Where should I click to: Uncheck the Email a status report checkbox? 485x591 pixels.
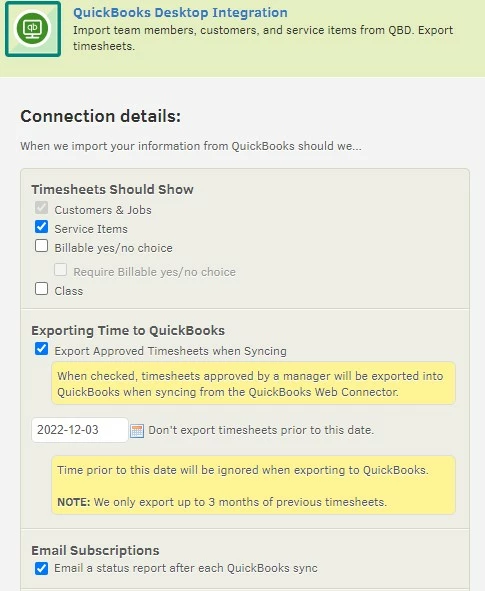[x=41, y=568]
